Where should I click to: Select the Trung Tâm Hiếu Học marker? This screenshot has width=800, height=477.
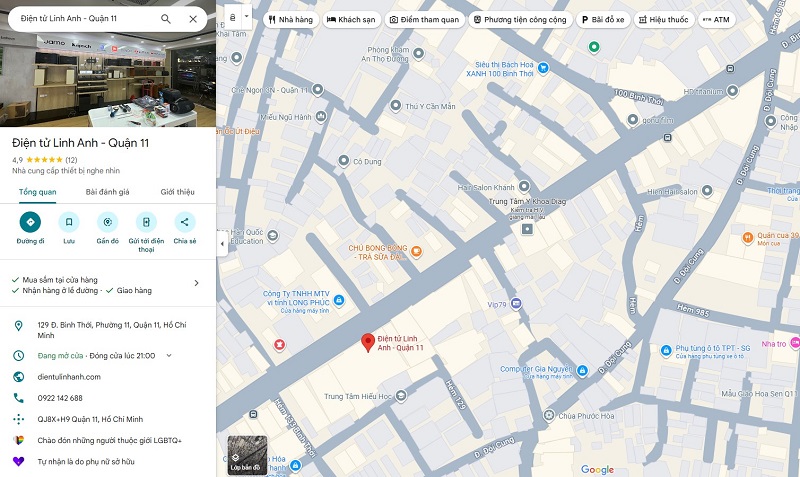coord(401,396)
